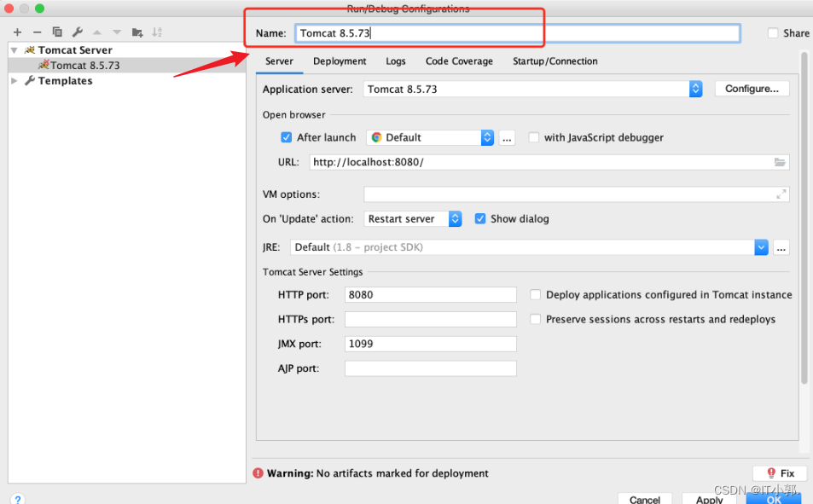Expand the VM options field editor
813x504 pixels.
point(781,194)
